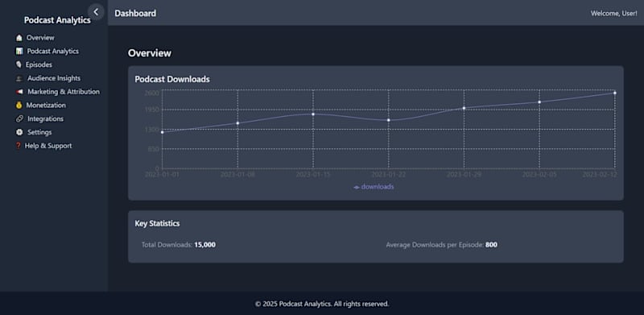Image resolution: width=644 pixels, height=315 pixels.
Task: Click the question mark icon beside Help & Support
Action: point(18,146)
